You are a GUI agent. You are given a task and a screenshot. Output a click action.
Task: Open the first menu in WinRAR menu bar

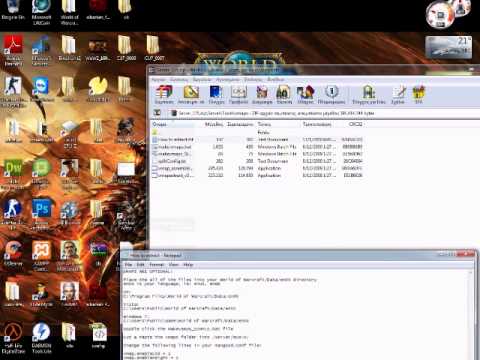click(158, 80)
